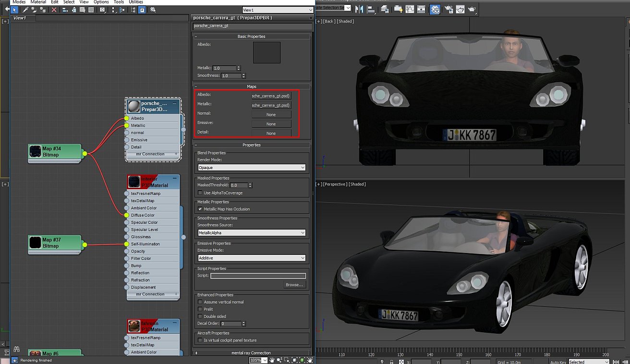630x364 pixels.
Task: Open Emissive Mode Additive dropdown
Action: 252,258
